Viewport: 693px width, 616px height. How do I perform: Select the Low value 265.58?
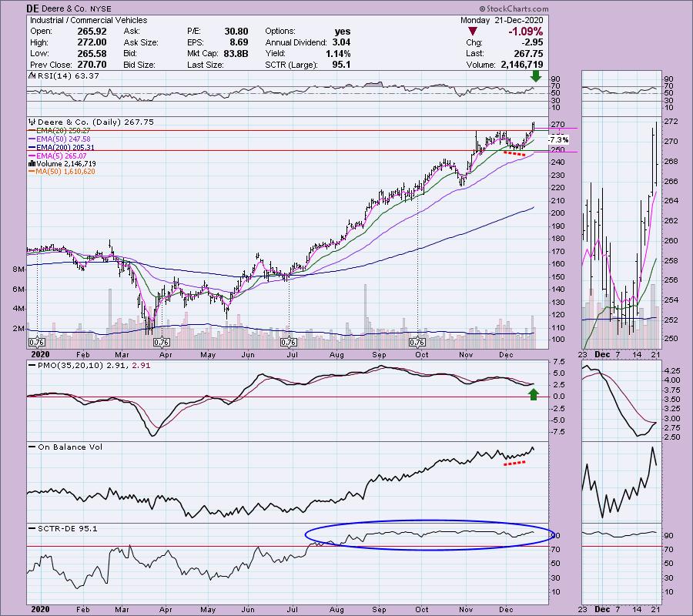[x=92, y=53]
